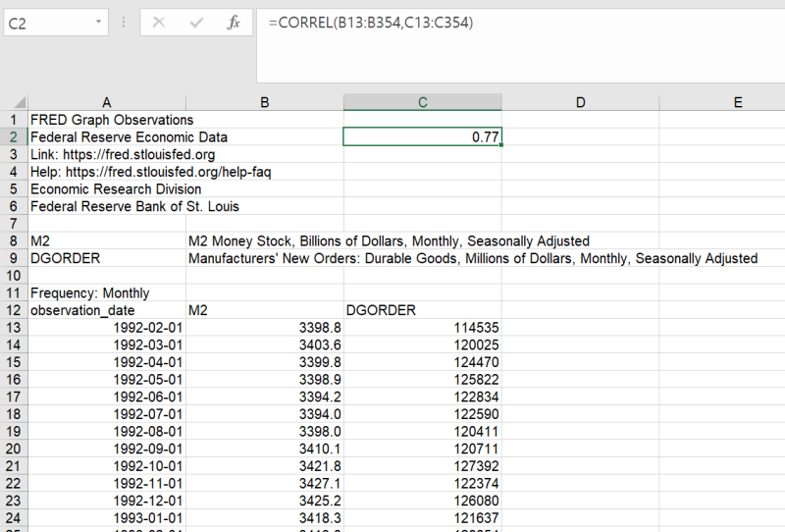Screen dimensions: 785x532
Task: Click the Cancel (X) formula bar icon
Action: 159,22
